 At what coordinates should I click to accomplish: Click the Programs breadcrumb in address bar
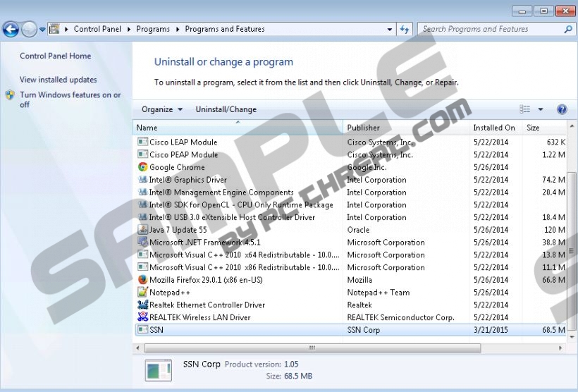(153, 30)
